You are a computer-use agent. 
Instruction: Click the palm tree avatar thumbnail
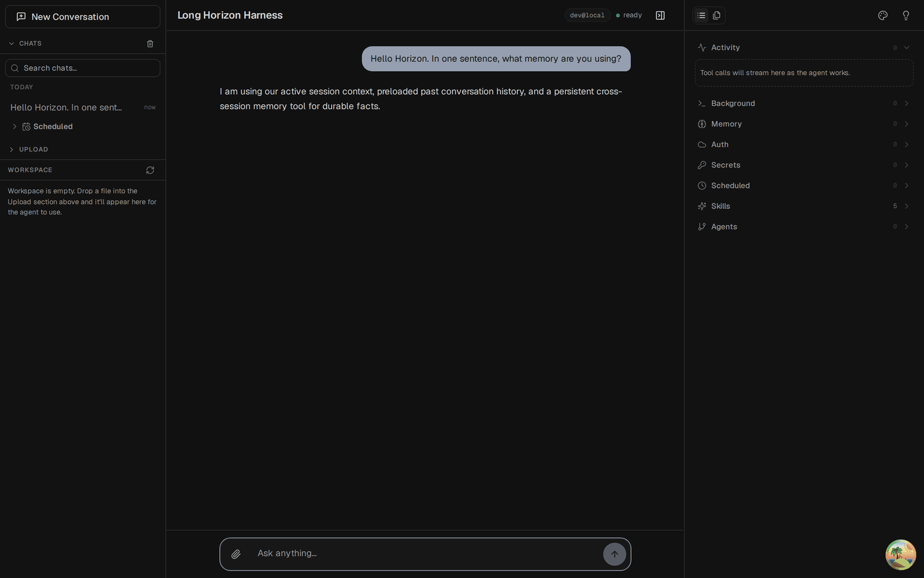coord(900,555)
